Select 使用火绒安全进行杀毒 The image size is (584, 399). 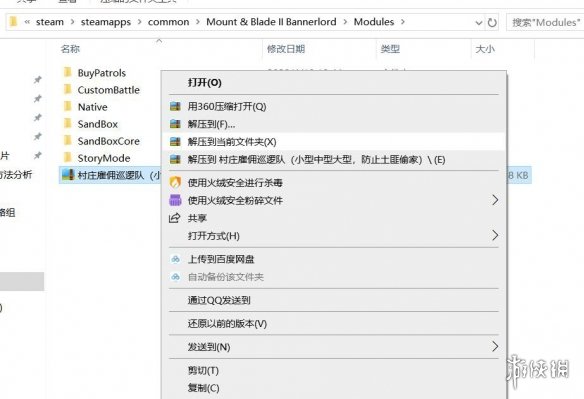coord(334,183)
